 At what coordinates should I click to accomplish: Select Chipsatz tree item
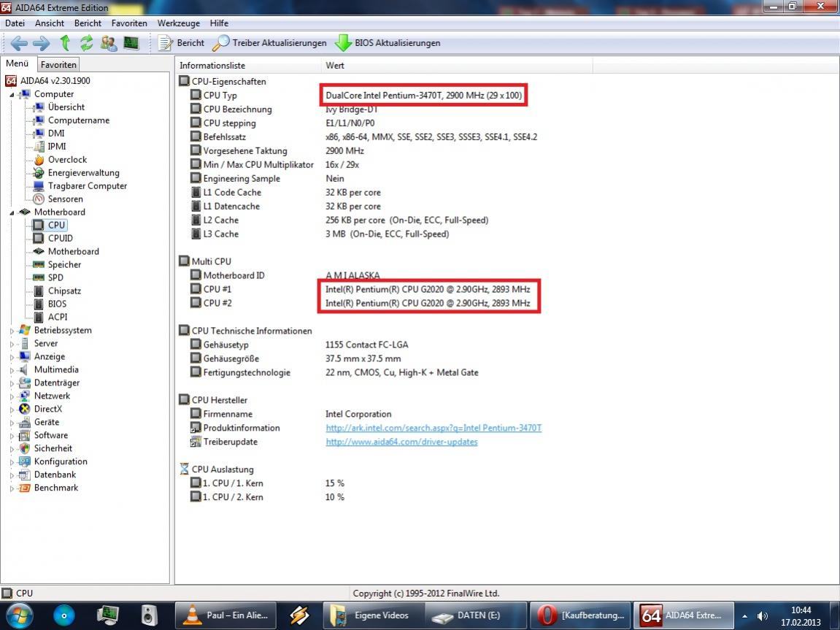point(64,291)
